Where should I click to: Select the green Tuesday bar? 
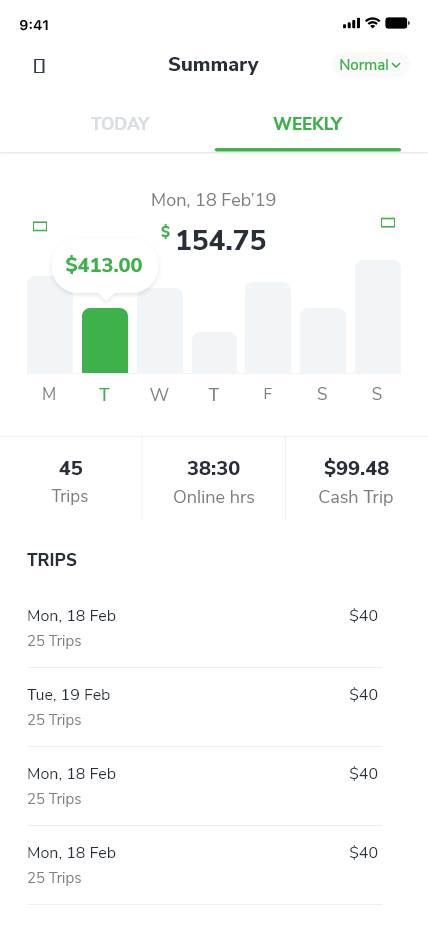pos(104,340)
